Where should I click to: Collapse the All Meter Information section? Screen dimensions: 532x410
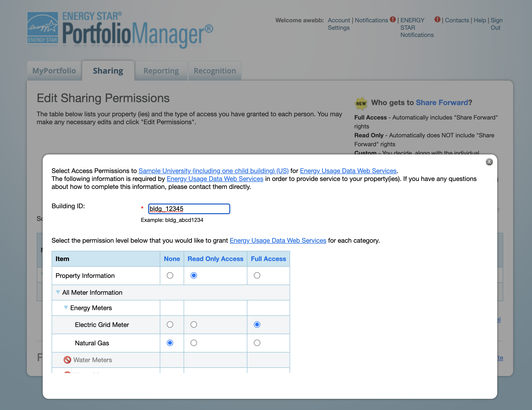(x=58, y=292)
